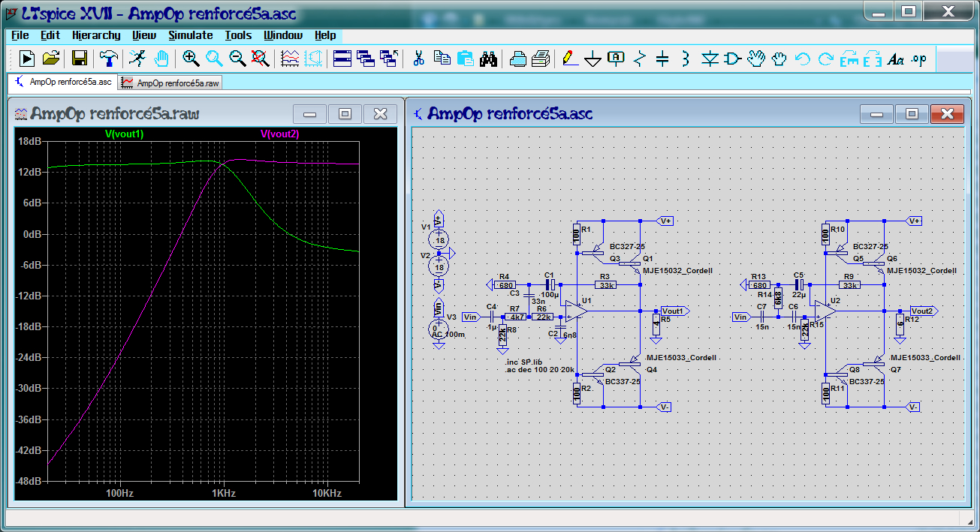
Task: Click the Undo arrow icon
Action: coord(803,59)
